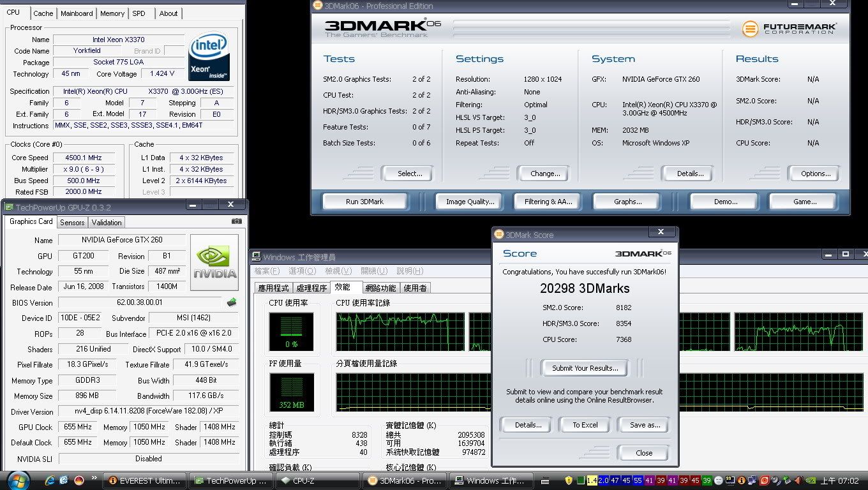Click the Futuremark Corporation logo
Image resolution: width=868 pixels, height=490 pixels.
point(789,28)
